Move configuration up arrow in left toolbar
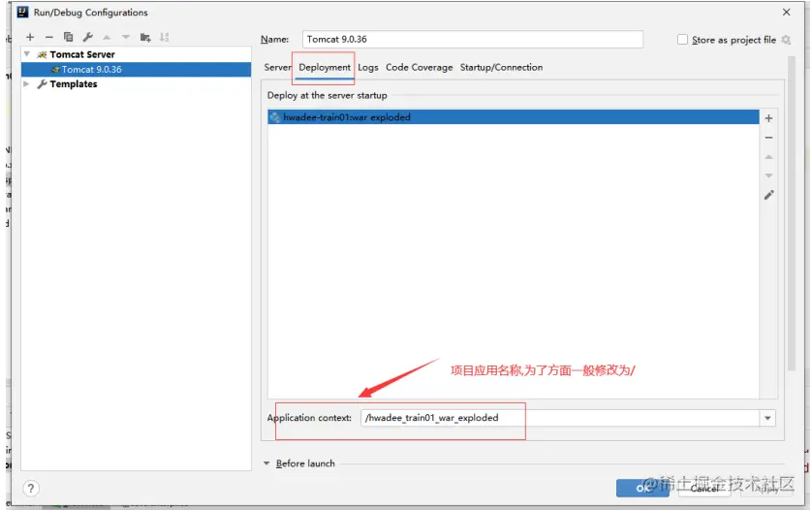The image size is (812, 510). [107, 37]
